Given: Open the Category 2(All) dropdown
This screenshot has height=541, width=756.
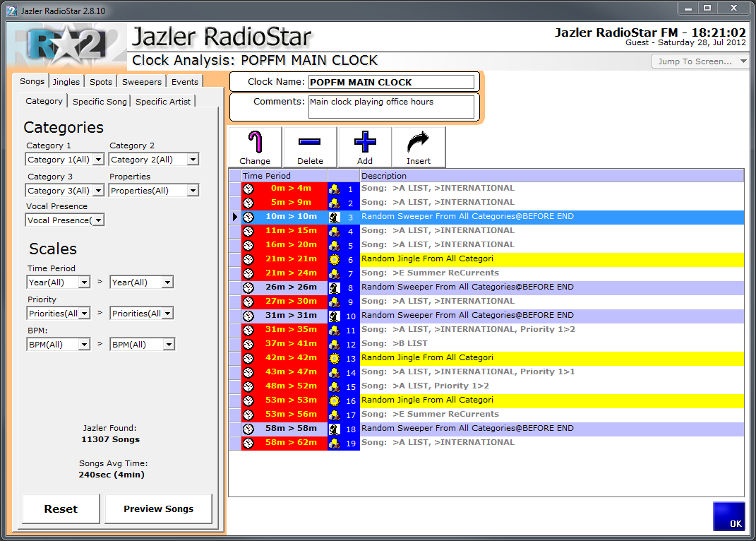Looking at the screenshot, I should (193, 159).
